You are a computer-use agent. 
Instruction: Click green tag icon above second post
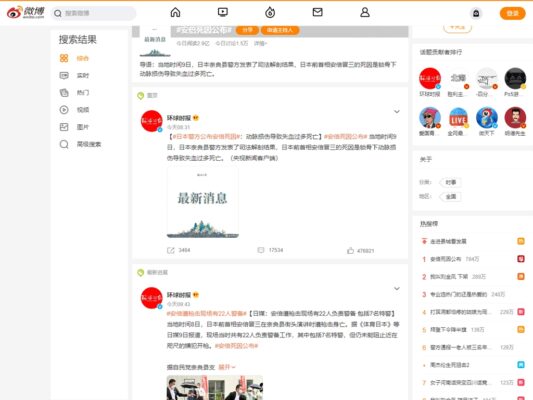tap(140, 273)
